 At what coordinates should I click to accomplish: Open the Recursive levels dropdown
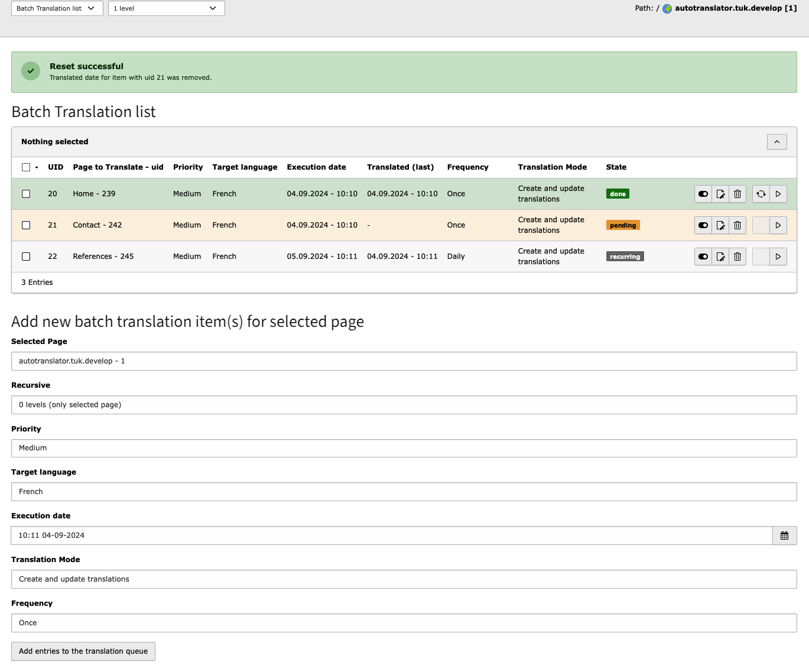404,405
